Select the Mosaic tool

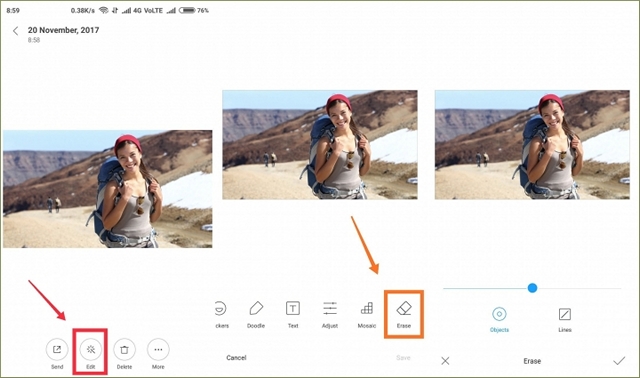367,314
